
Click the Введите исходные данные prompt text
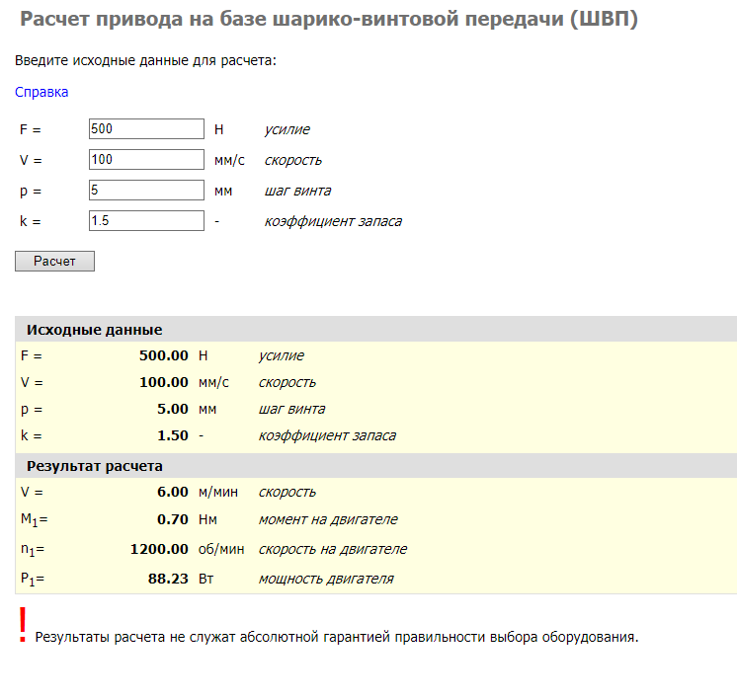[145, 60]
